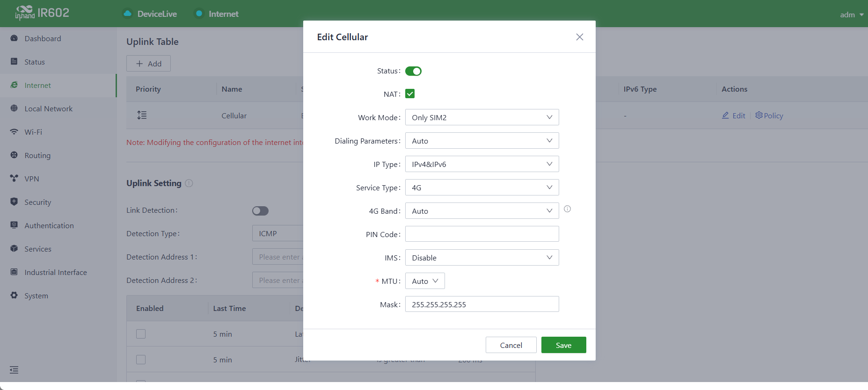
Task: Click the PIN Code input field
Action: pyautogui.click(x=482, y=234)
